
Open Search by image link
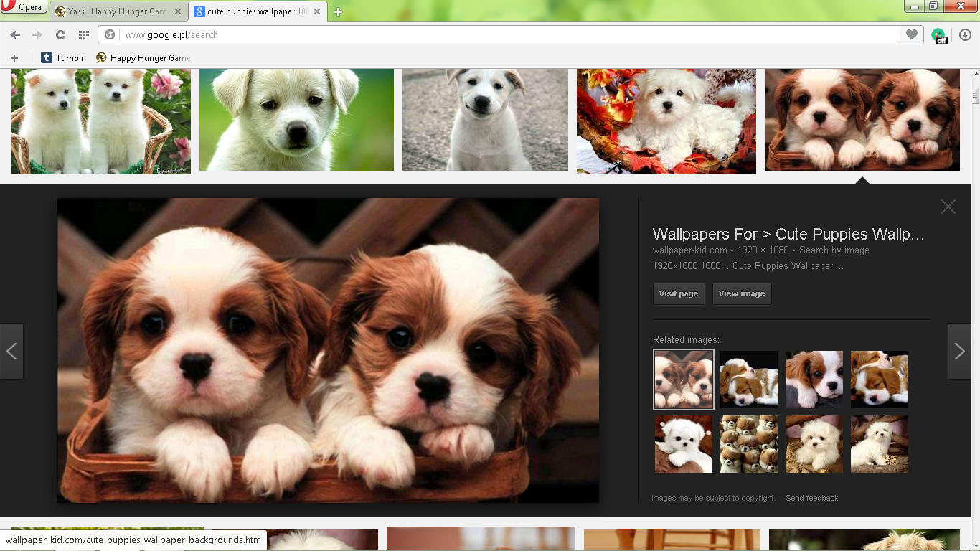[834, 250]
